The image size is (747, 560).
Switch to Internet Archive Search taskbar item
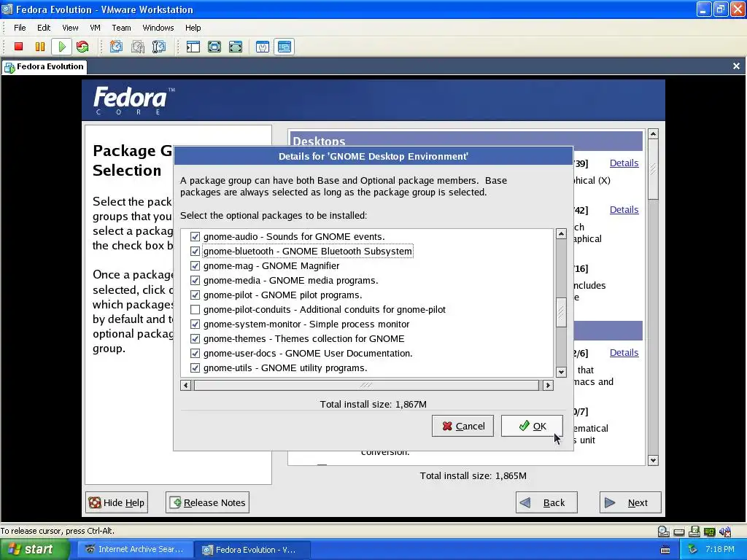click(x=134, y=550)
